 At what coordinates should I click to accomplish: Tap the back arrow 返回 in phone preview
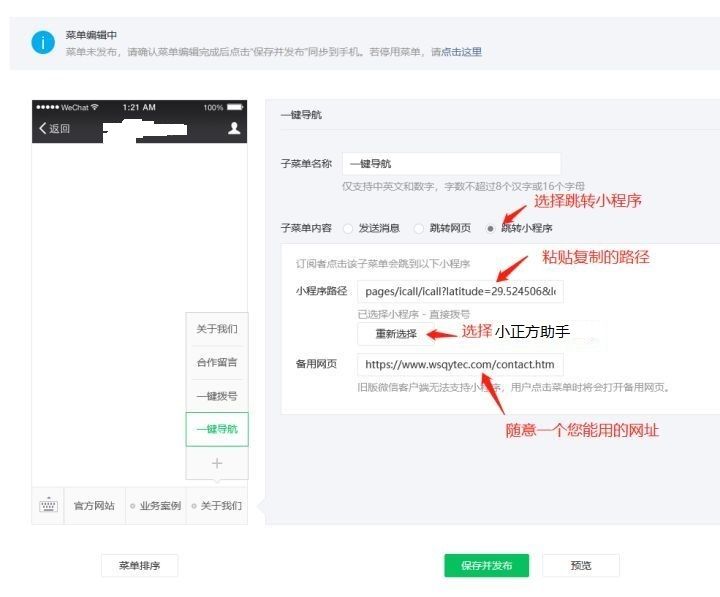tap(54, 128)
